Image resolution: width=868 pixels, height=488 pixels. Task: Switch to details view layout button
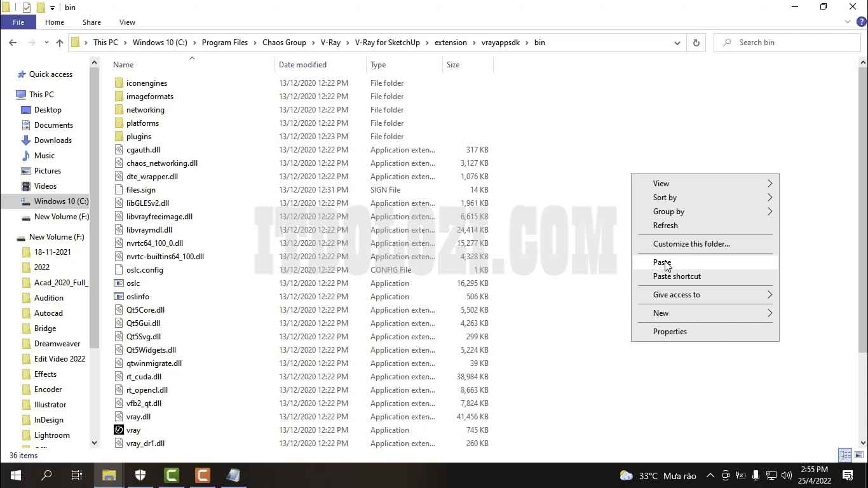click(845, 455)
